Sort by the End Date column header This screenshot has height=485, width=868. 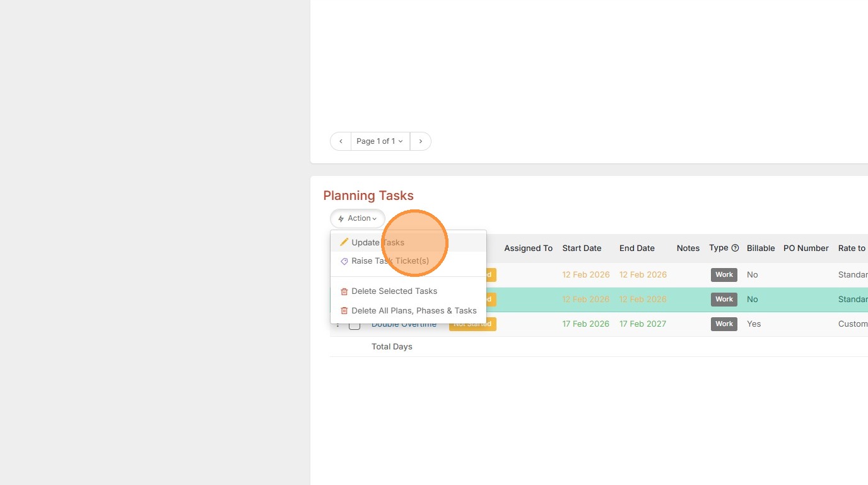click(x=636, y=248)
